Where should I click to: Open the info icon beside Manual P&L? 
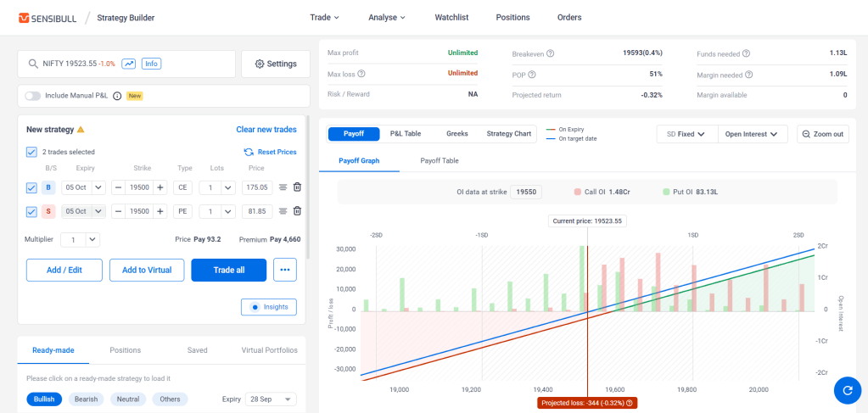point(117,96)
